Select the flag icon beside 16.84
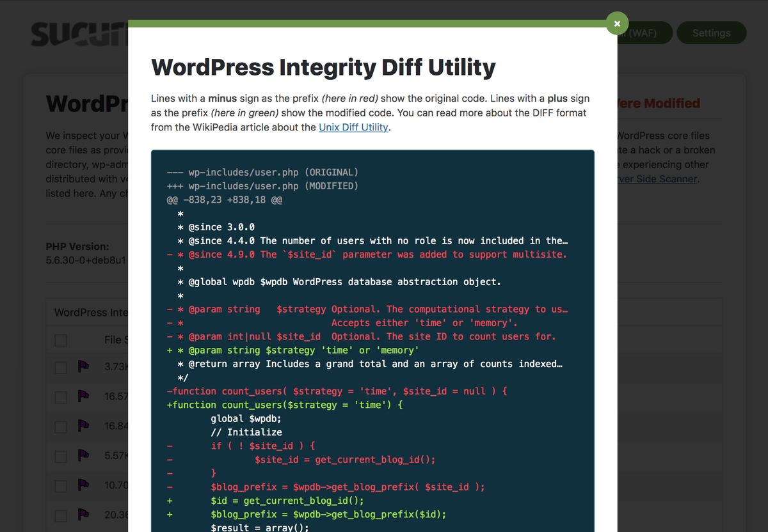The image size is (768, 532). [x=83, y=426]
